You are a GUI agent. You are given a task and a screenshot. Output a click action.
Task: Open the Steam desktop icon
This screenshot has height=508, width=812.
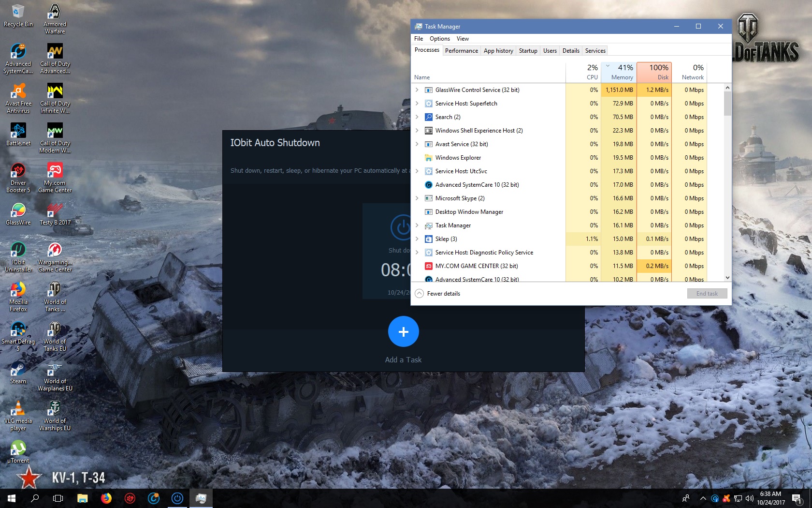pos(18,372)
